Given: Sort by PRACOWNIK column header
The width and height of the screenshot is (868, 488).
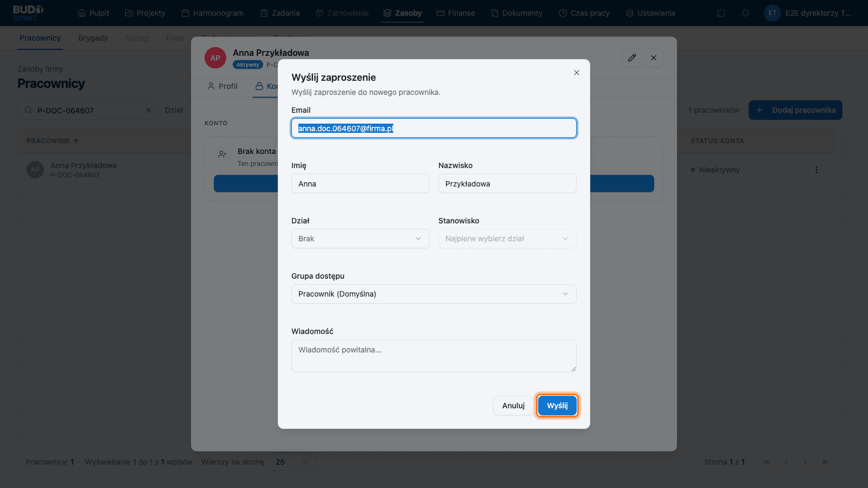Looking at the screenshot, I should [x=53, y=141].
